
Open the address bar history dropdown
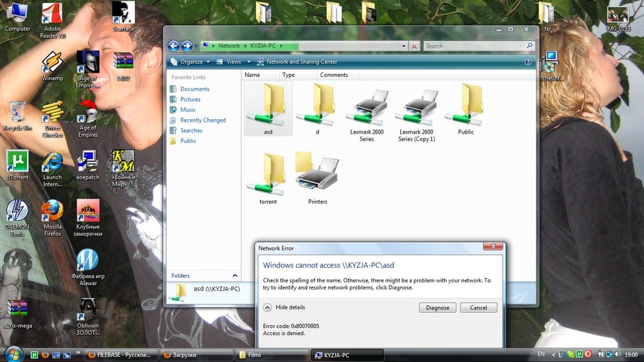[x=404, y=46]
